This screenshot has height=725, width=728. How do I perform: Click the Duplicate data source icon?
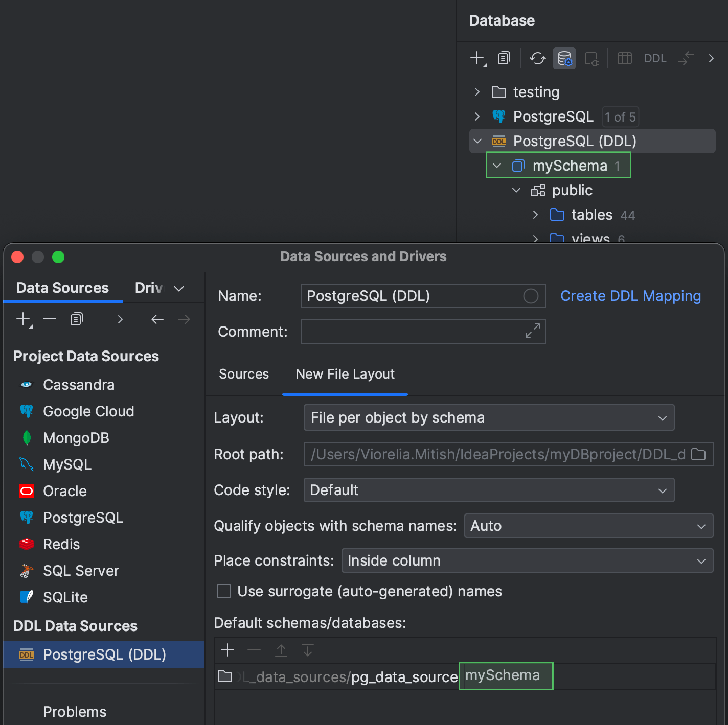[x=76, y=319]
